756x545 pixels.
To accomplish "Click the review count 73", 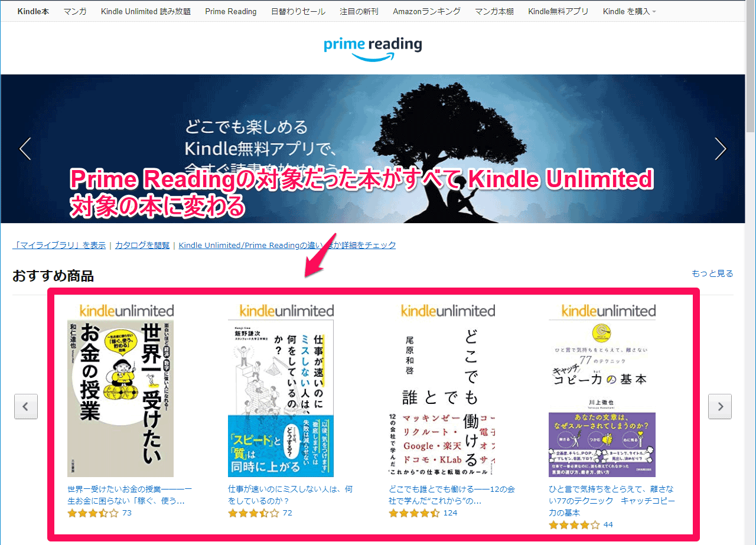I will pyautogui.click(x=127, y=513).
